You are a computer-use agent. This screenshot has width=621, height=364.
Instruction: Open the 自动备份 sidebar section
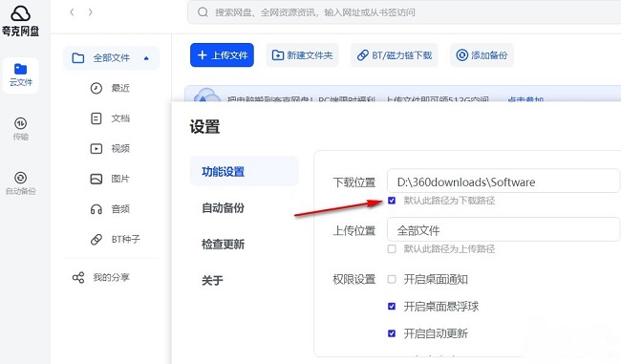(x=21, y=183)
